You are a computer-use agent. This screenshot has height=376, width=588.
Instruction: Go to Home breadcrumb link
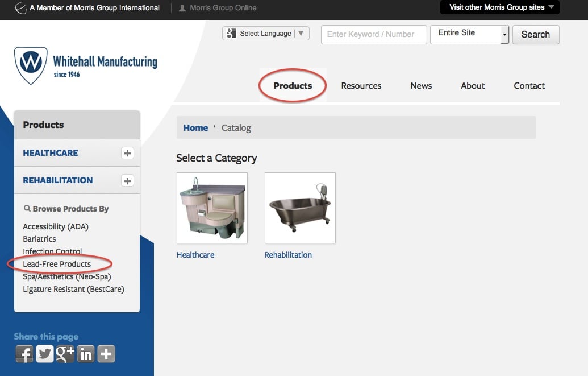[195, 128]
